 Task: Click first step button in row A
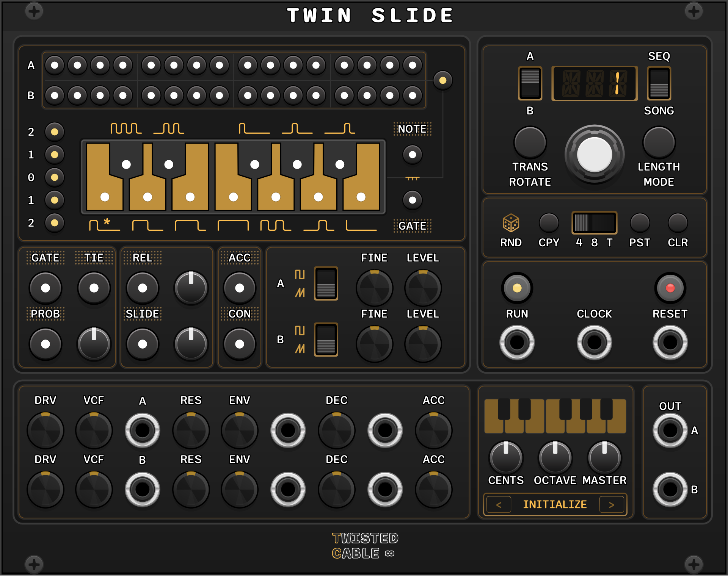pos(55,65)
